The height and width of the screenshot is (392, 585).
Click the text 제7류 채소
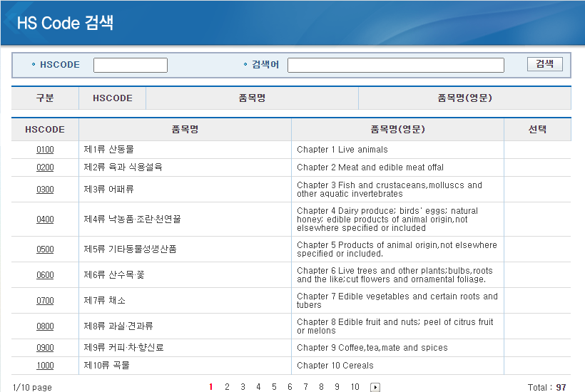(x=104, y=300)
